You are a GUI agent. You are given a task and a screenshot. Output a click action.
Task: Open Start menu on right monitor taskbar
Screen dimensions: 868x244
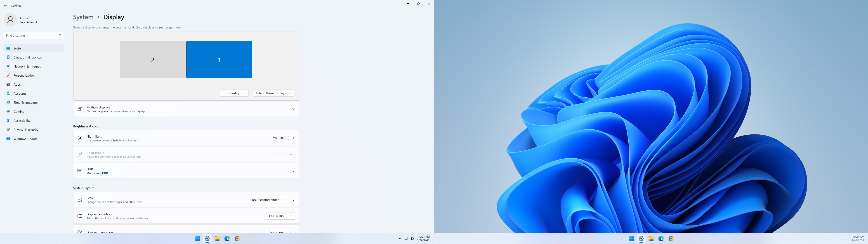tap(631, 239)
